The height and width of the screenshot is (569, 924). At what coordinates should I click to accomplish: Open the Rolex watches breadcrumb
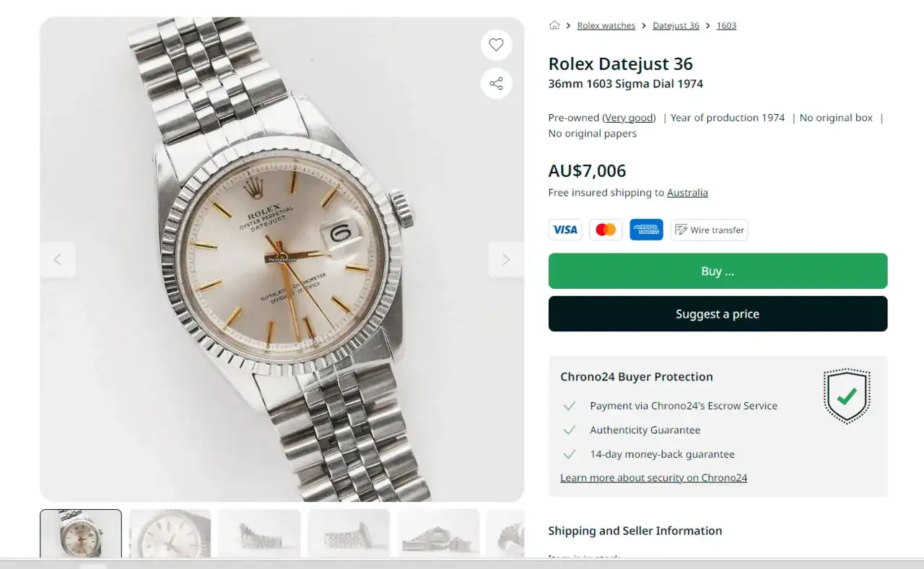606,25
